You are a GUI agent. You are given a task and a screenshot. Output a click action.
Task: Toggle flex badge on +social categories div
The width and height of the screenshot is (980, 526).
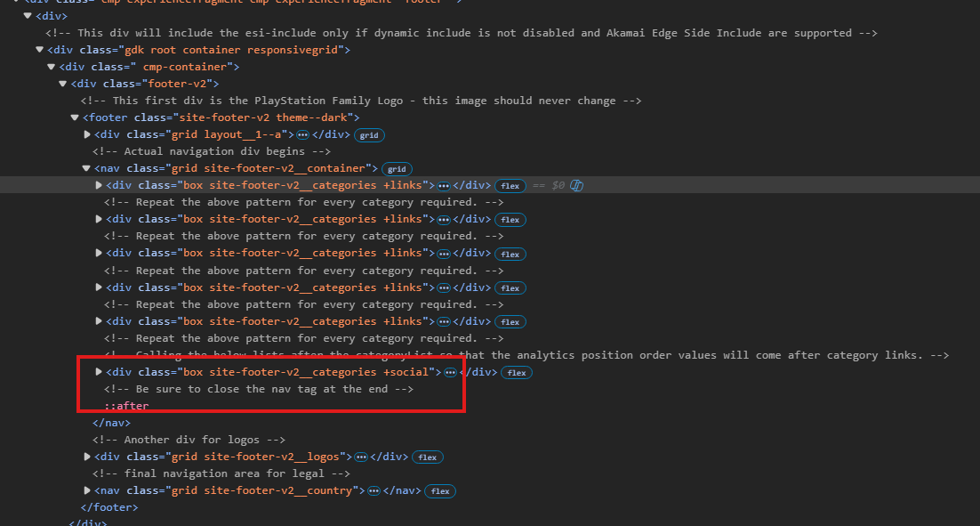[x=517, y=373]
